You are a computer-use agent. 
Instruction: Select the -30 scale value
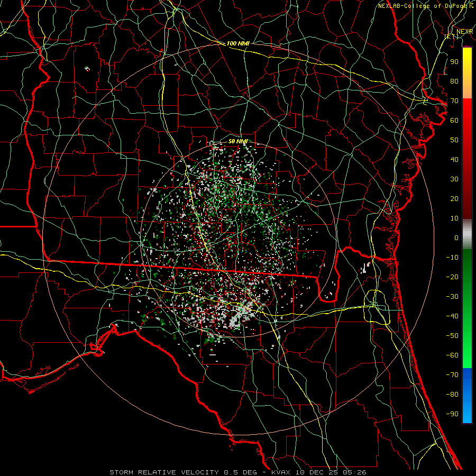point(452,297)
